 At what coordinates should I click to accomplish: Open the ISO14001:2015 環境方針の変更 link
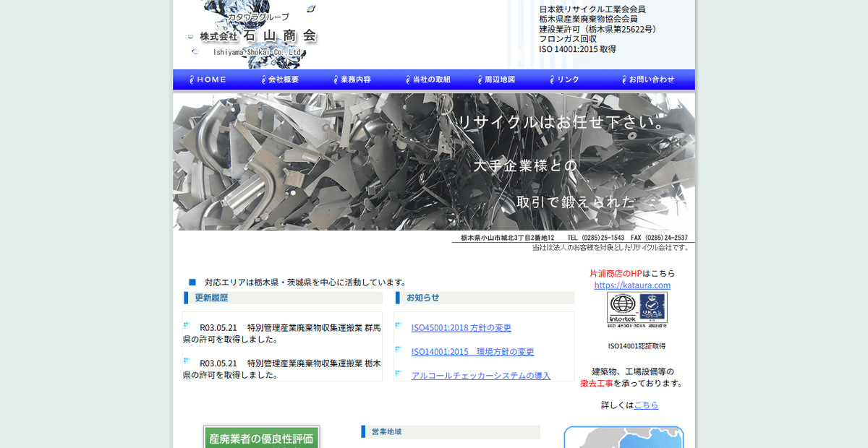coord(472,352)
